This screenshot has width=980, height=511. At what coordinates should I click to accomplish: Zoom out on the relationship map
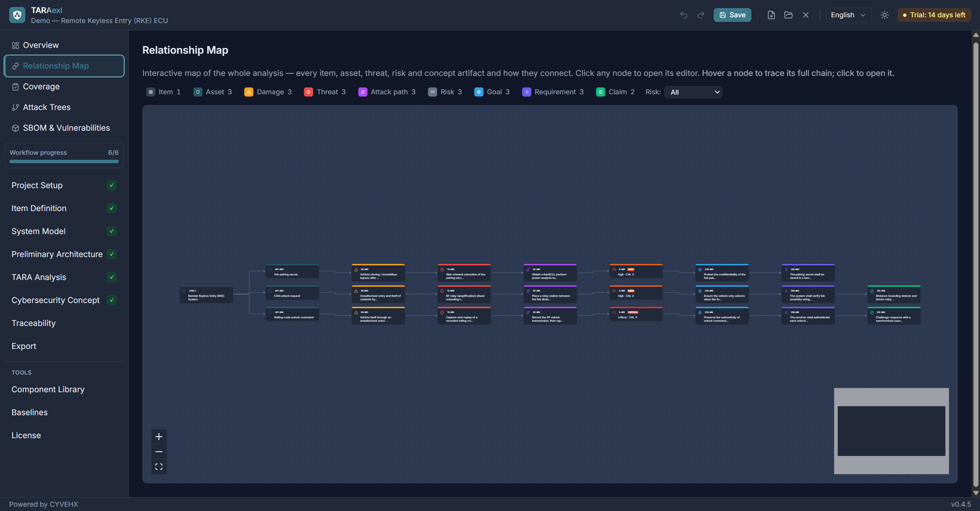pos(159,452)
